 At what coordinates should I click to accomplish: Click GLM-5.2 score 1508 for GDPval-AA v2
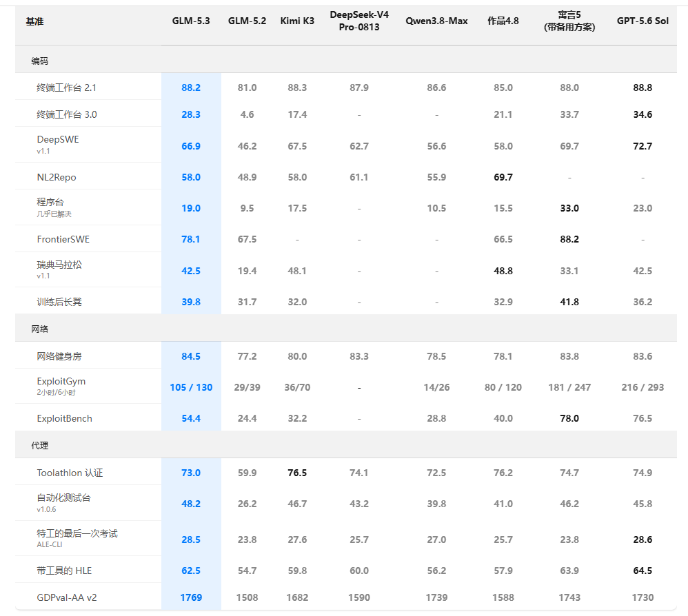(x=247, y=597)
